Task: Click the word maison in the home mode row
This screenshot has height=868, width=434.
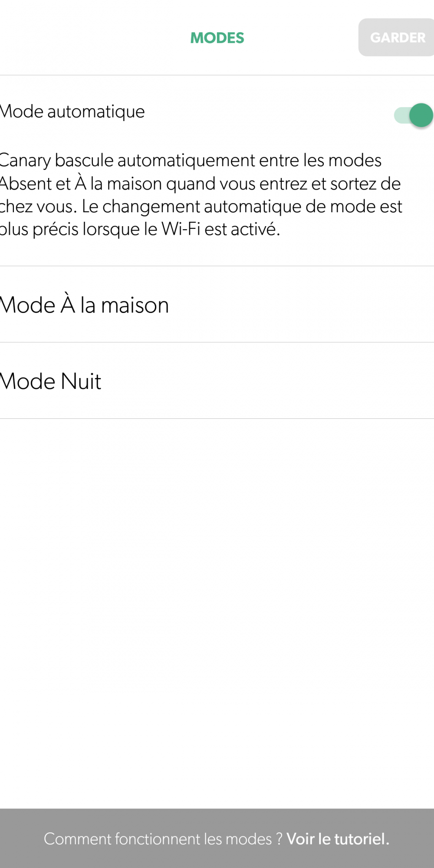Action: pos(135,305)
